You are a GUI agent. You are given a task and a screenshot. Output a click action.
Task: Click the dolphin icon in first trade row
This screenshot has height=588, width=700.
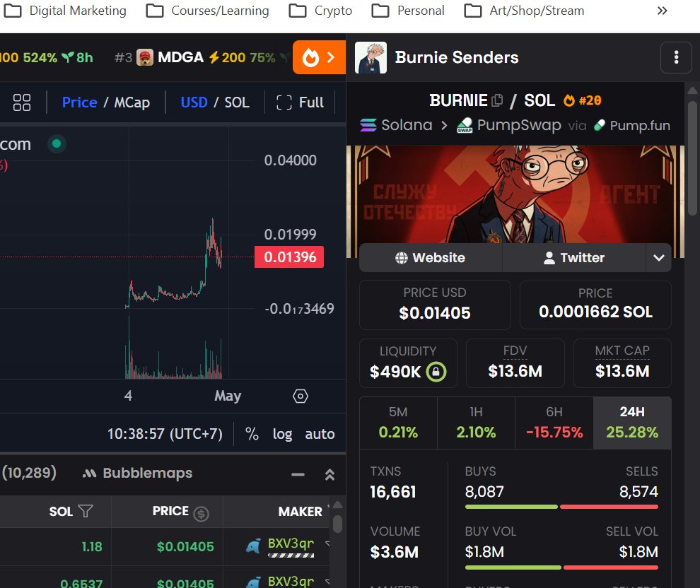[x=254, y=546]
